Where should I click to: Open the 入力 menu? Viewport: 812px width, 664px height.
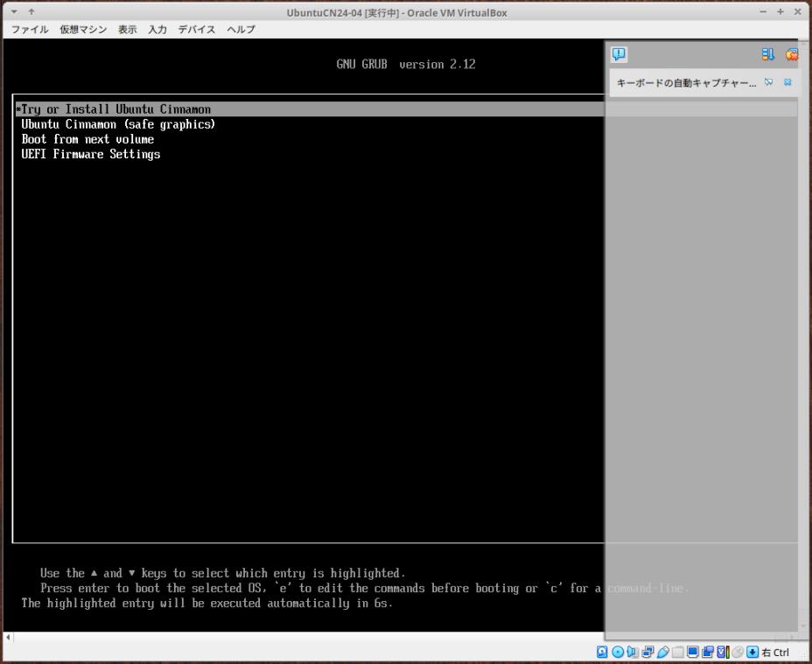click(x=157, y=30)
